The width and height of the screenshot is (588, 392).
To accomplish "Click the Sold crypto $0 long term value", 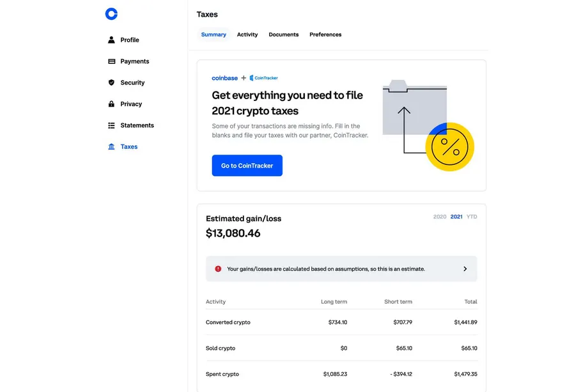I will (343, 348).
